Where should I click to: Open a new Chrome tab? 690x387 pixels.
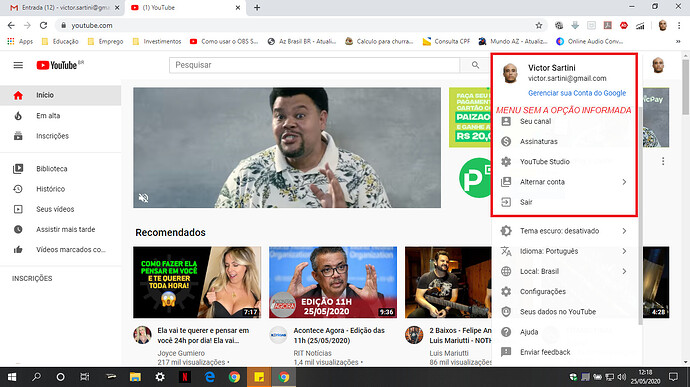pyautogui.click(x=257, y=7)
